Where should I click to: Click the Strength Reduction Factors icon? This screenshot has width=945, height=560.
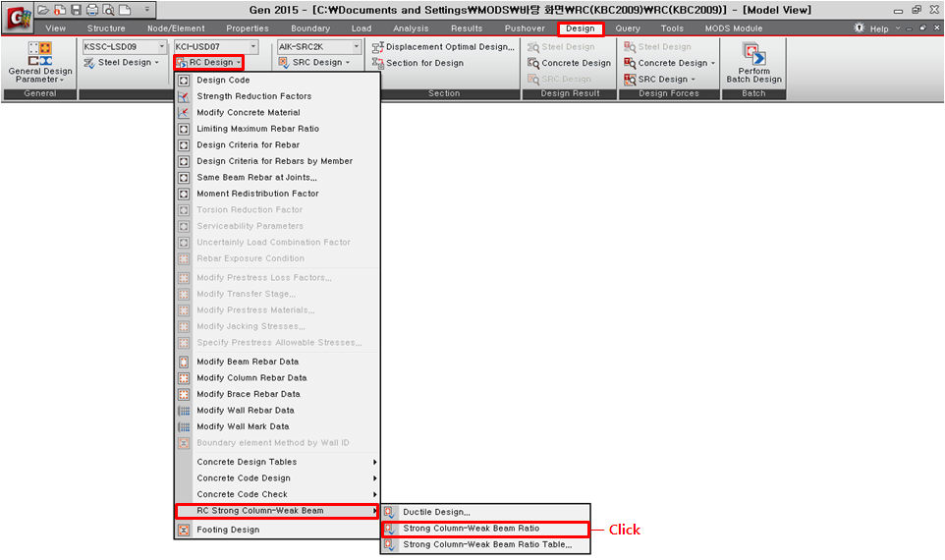(x=184, y=96)
